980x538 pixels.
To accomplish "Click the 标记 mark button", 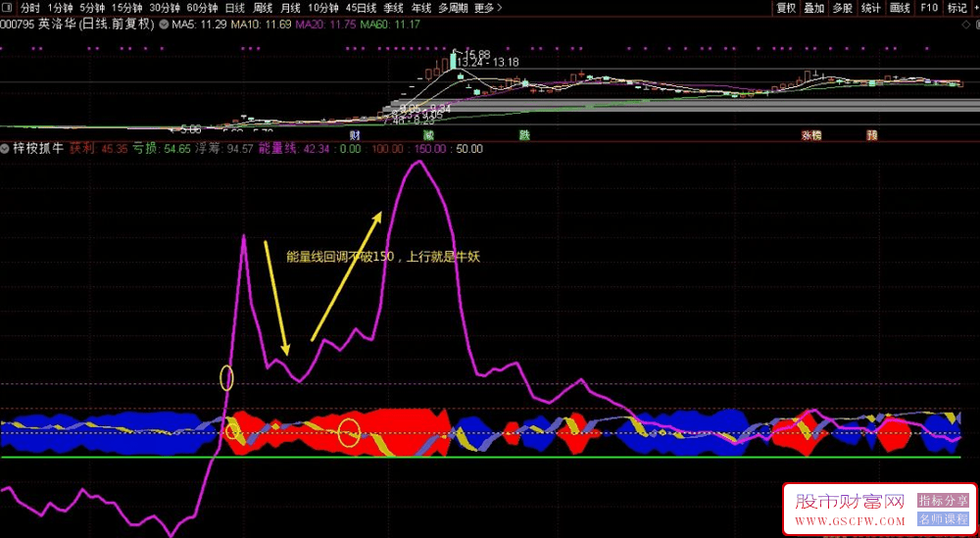I will tap(956, 8).
